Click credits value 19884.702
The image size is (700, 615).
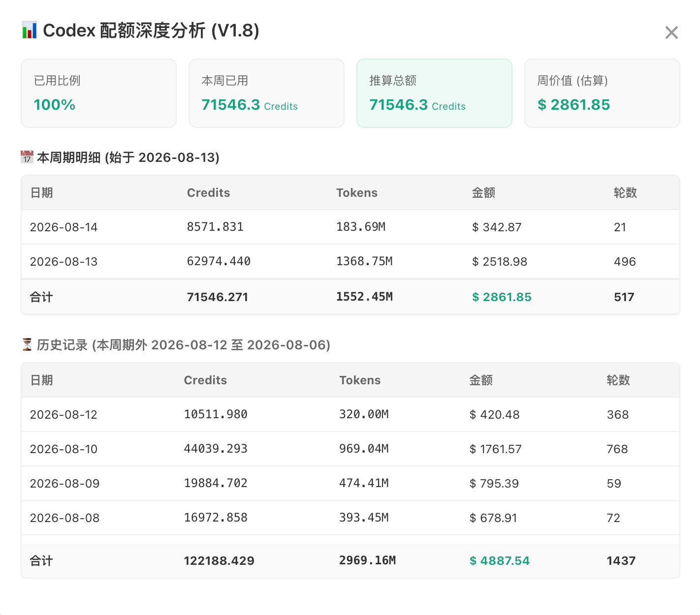[216, 483]
